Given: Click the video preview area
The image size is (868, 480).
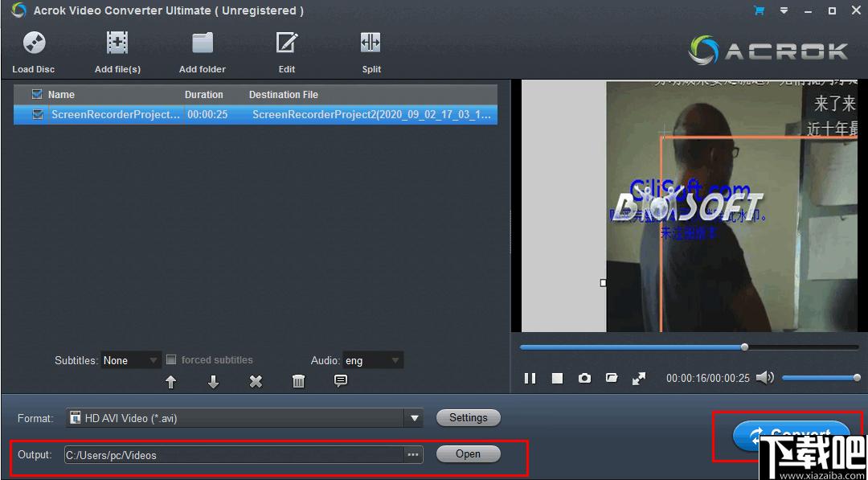Looking at the screenshot, I should (690, 207).
